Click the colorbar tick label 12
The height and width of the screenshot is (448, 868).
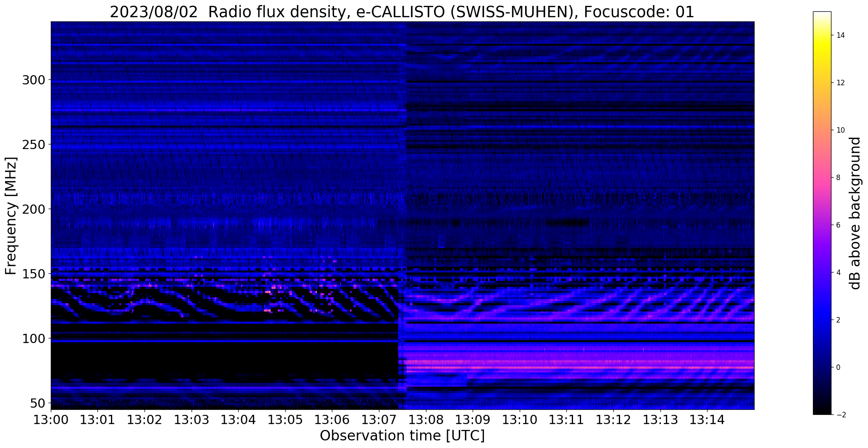(x=840, y=83)
